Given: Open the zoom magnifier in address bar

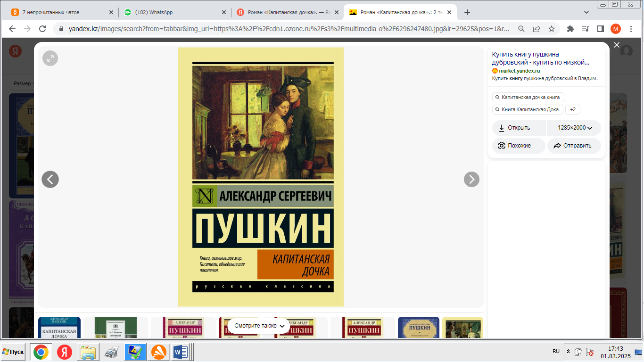Looking at the screenshot, I should click(x=521, y=29).
